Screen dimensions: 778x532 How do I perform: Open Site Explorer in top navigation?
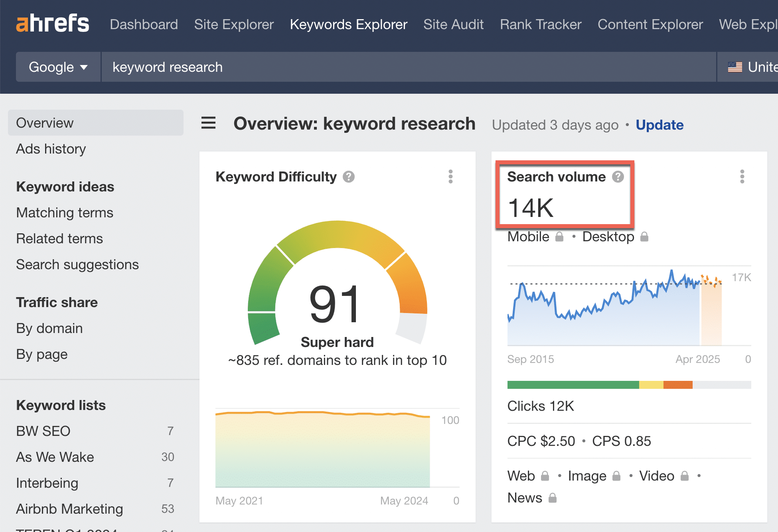pos(234,24)
